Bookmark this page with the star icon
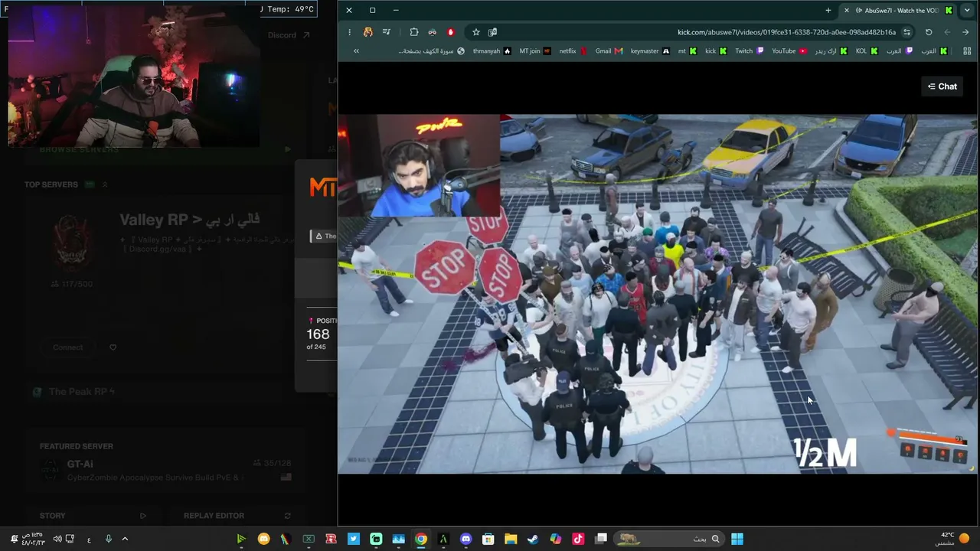 point(476,32)
